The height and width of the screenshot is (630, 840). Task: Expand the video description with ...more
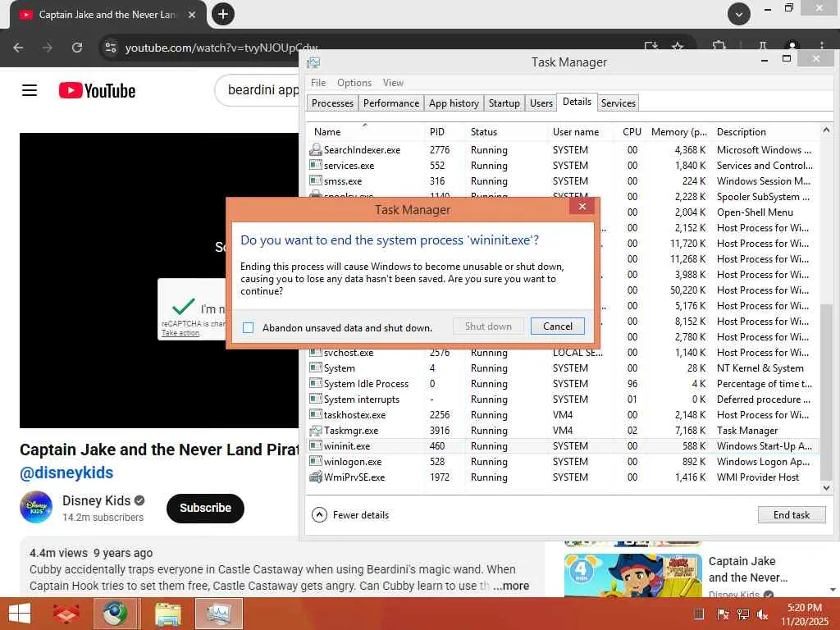click(512, 586)
